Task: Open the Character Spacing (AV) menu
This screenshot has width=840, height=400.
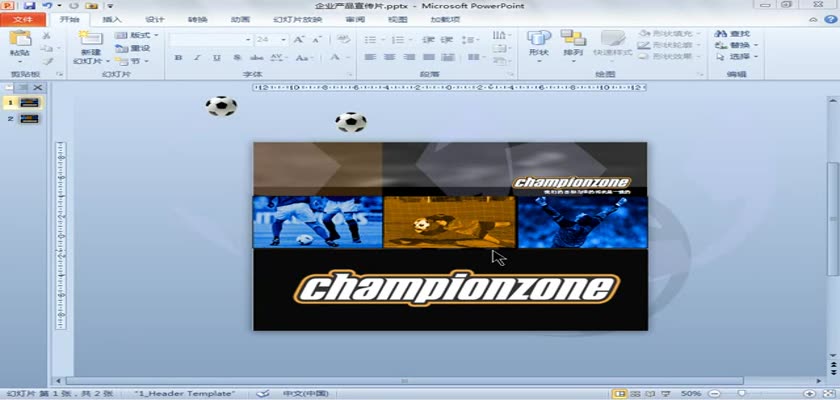Action: pos(278,58)
